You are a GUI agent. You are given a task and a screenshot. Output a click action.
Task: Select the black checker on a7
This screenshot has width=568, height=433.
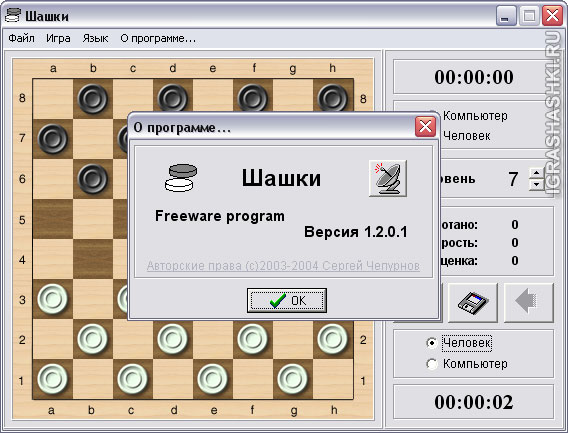click(x=53, y=139)
